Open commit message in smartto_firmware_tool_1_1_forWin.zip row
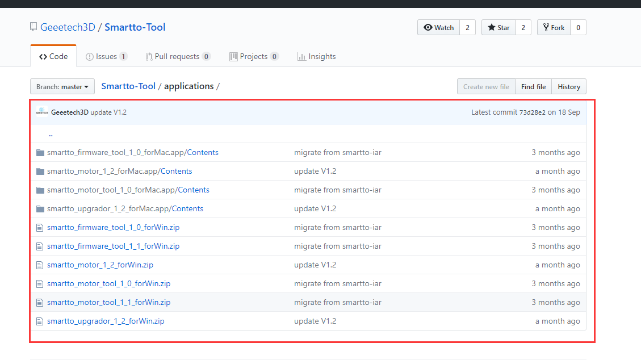The width and height of the screenshot is (641, 364). click(338, 246)
